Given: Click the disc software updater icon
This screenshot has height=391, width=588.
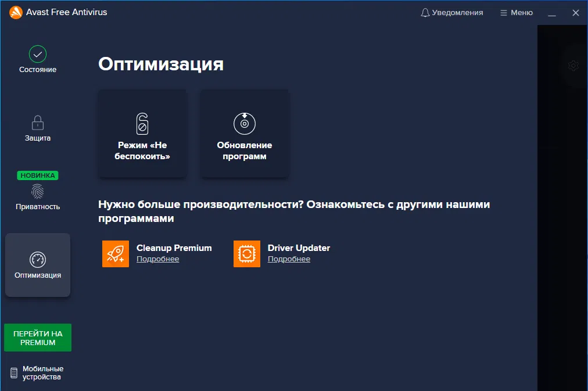Looking at the screenshot, I should click(245, 123).
